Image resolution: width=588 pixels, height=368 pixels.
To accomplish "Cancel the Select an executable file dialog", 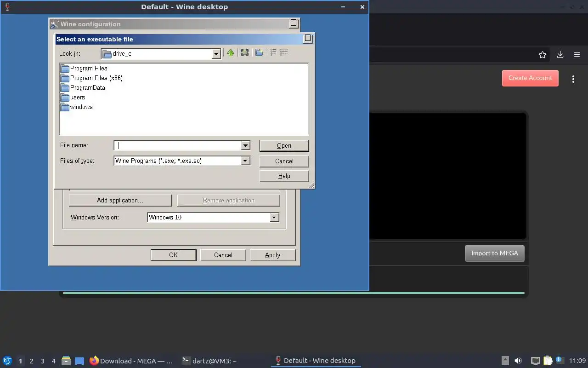I will pyautogui.click(x=284, y=161).
